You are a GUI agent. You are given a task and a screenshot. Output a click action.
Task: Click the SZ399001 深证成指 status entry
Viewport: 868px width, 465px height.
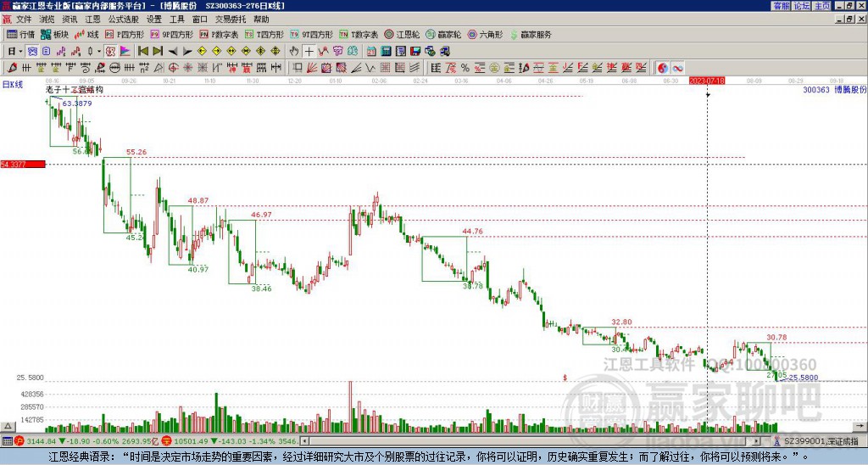[x=822, y=441]
